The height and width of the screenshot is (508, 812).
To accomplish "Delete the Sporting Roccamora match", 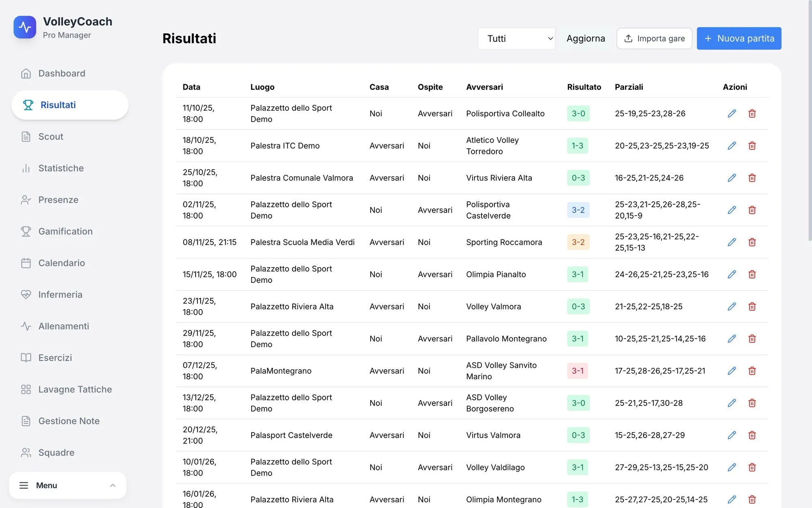I will (752, 242).
